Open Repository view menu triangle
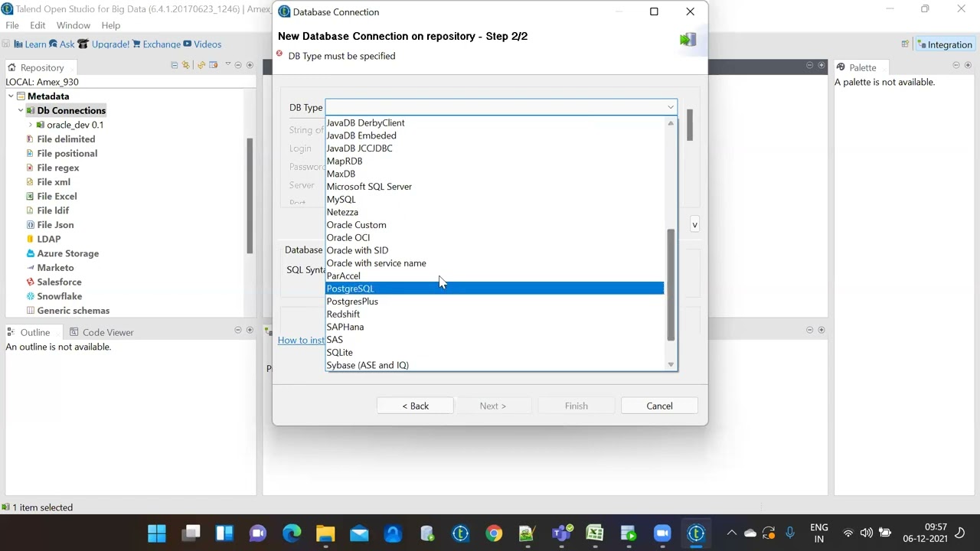Image resolution: width=980 pixels, height=551 pixels. coord(227,65)
